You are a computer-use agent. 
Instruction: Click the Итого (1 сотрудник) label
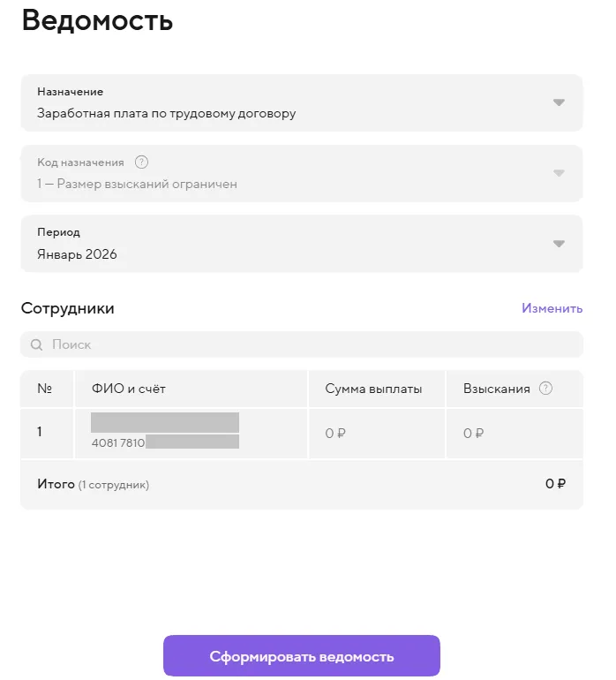click(x=93, y=484)
